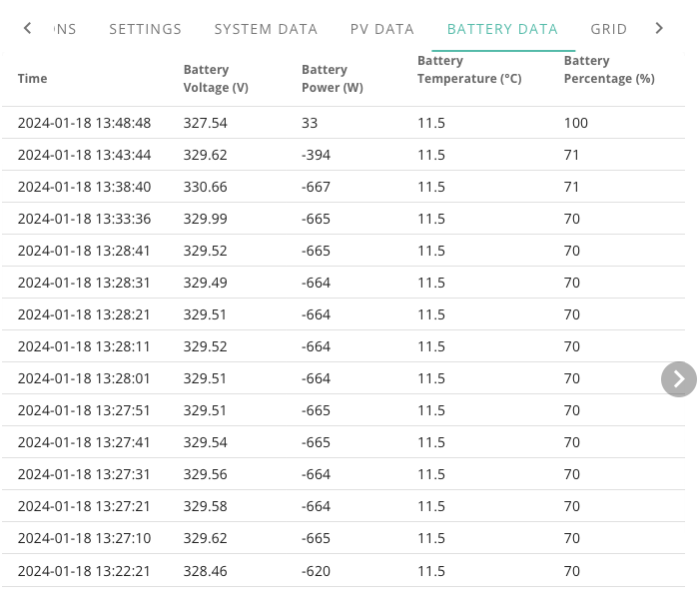
Task: Select the timestamp 2024-01-18 13:28:21
Action: tap(84, 314)
